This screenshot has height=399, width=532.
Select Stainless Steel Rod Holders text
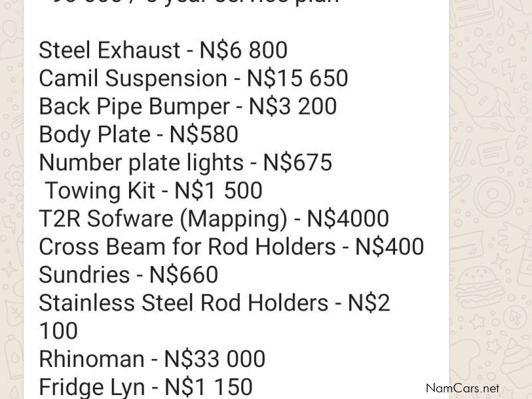(x=184, y=303)
